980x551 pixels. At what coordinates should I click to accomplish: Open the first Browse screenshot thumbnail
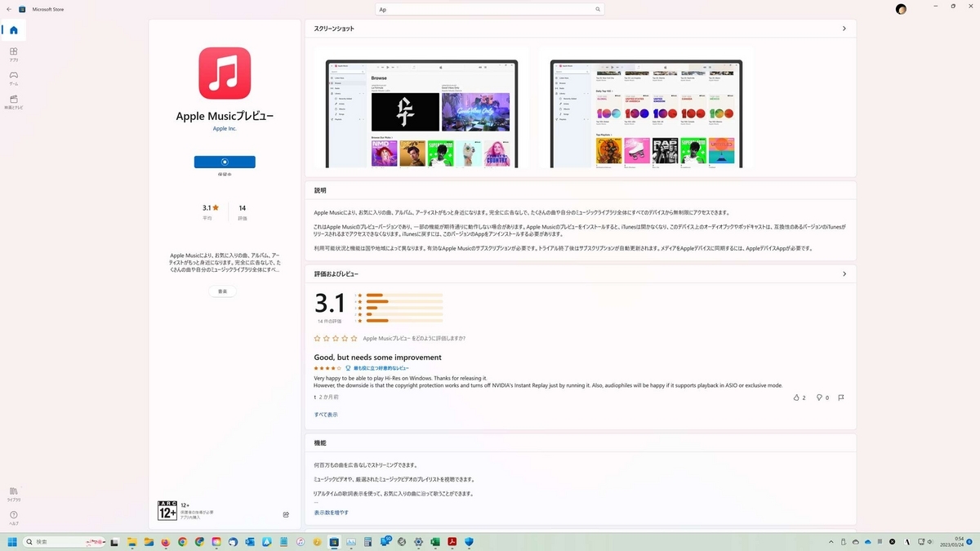click(421, 113)
